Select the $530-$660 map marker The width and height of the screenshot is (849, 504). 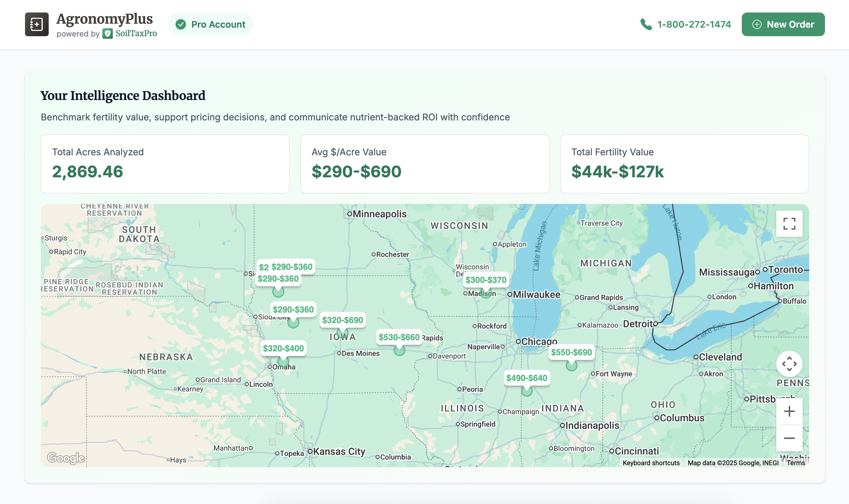coord(399,337)
